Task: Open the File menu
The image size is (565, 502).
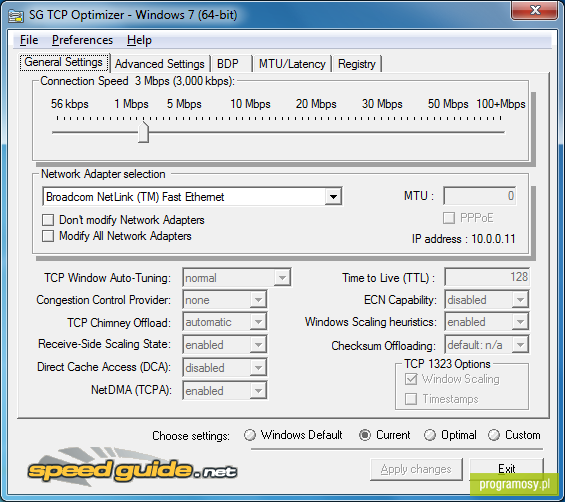Action: (x=29, y=40)
